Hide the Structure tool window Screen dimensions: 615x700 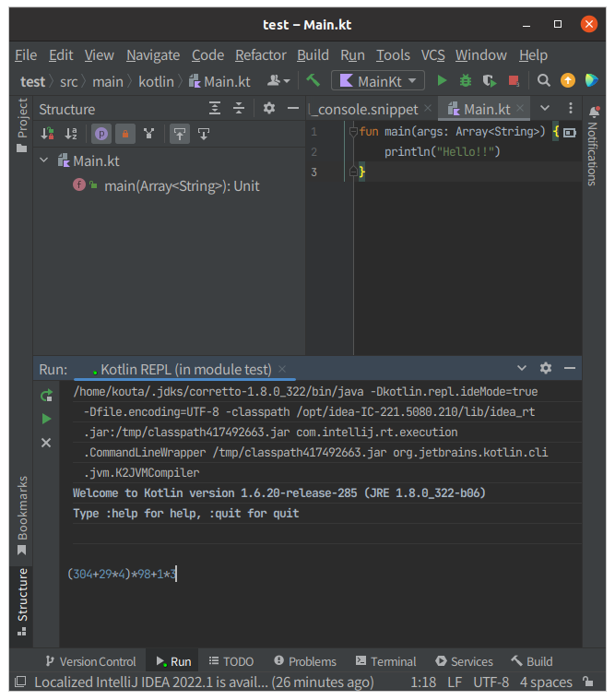click(x=293, y=109)
